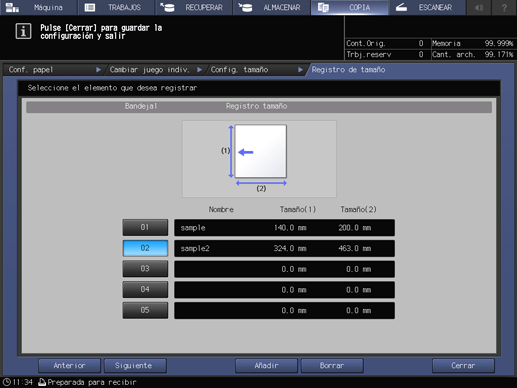Click the empty entry row for slot 03

[x=284, y=269]
